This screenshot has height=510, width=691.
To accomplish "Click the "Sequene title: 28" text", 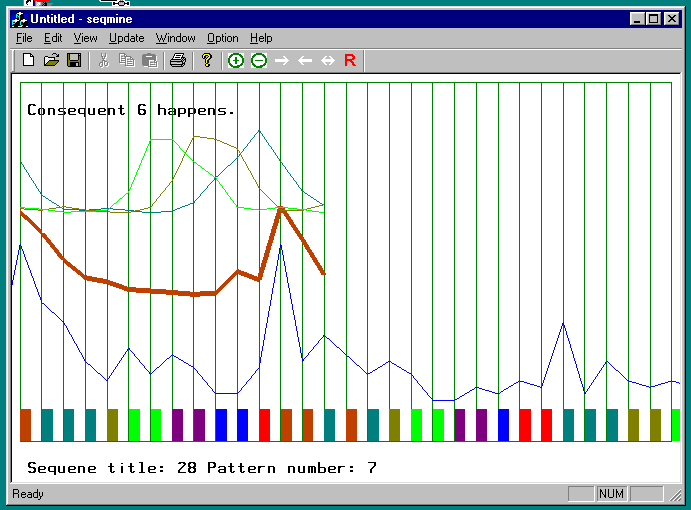I will click(x=112, y=468).
